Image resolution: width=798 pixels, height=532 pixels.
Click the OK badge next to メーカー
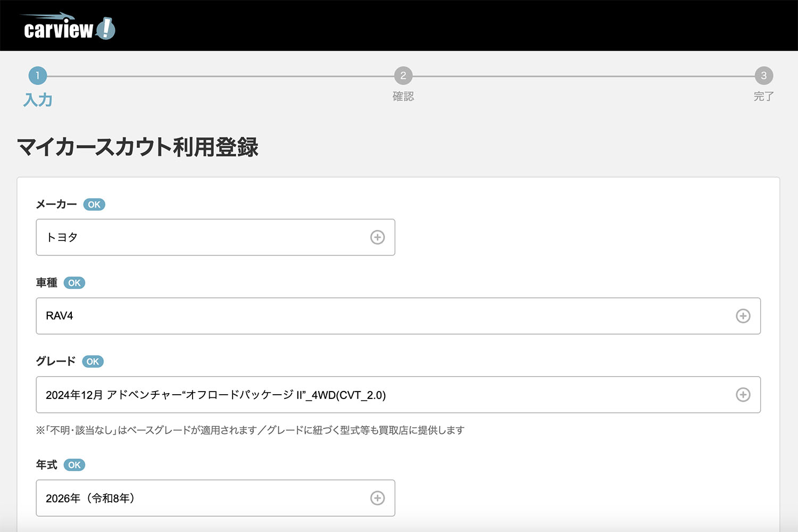[94, 204]
